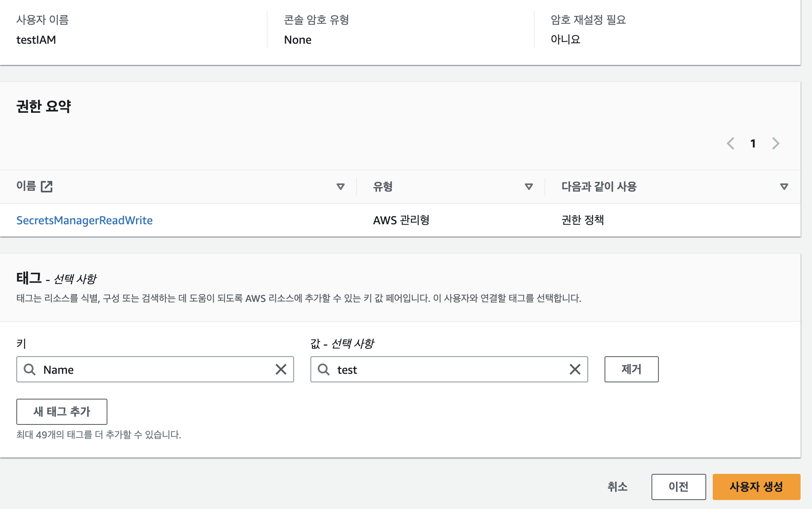
Task: Cancel with the 취소 link
Action: tap(617, 487)
